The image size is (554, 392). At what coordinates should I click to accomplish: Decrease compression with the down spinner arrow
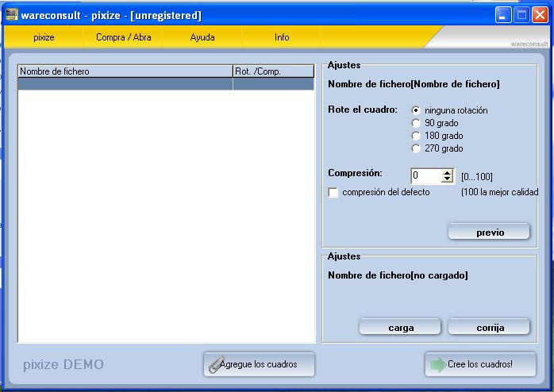pos(448,179)
